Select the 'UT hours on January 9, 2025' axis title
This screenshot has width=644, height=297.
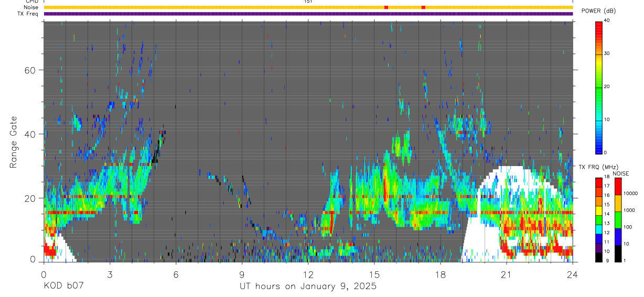308,287
